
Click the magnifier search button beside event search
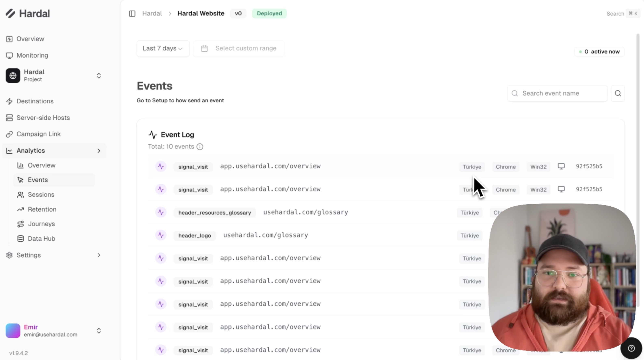618,93
